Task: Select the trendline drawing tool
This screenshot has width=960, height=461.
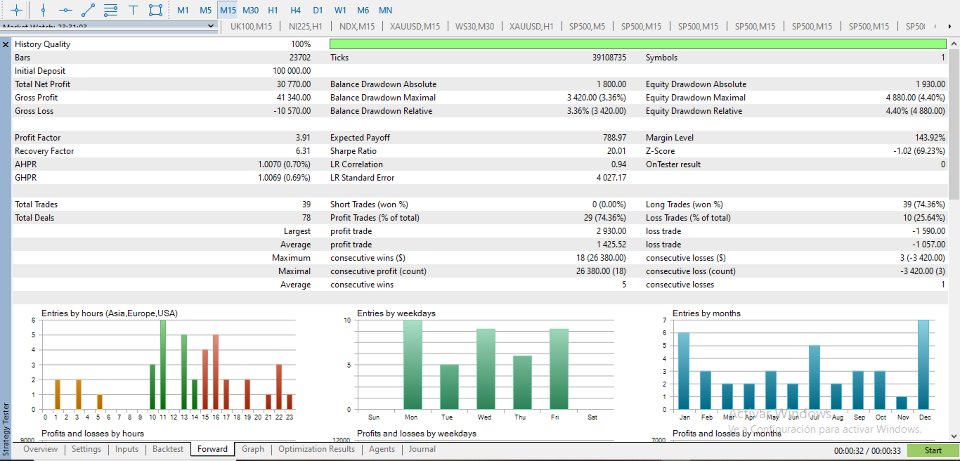Action: point(88,10)
